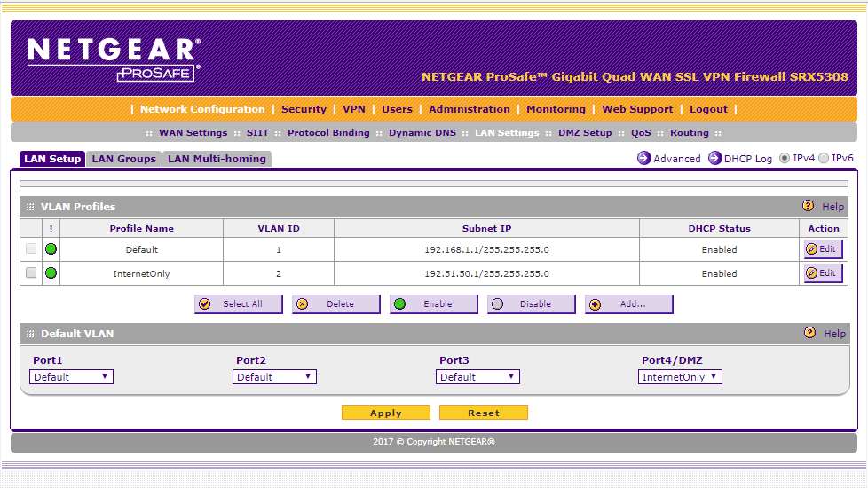Open the Port1 VLAN dropdown
Screen dimensions: 868x488
coord(71,377)
